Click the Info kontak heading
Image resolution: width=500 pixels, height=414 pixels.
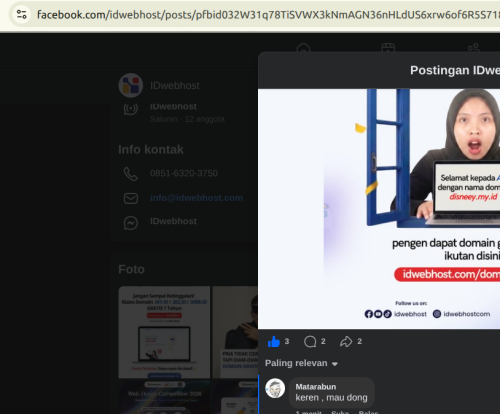[x=151, y=150]
